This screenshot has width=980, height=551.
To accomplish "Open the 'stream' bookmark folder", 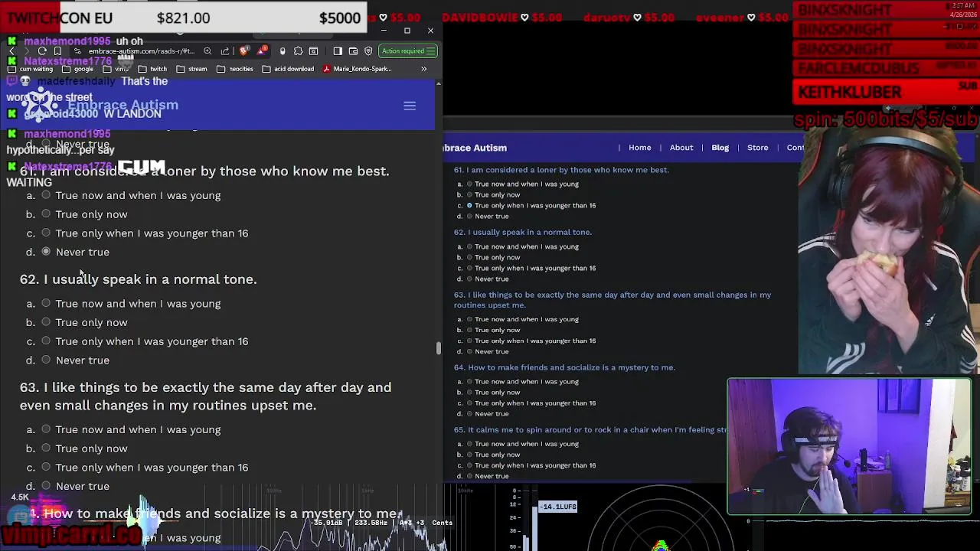I will pos(192,69).
